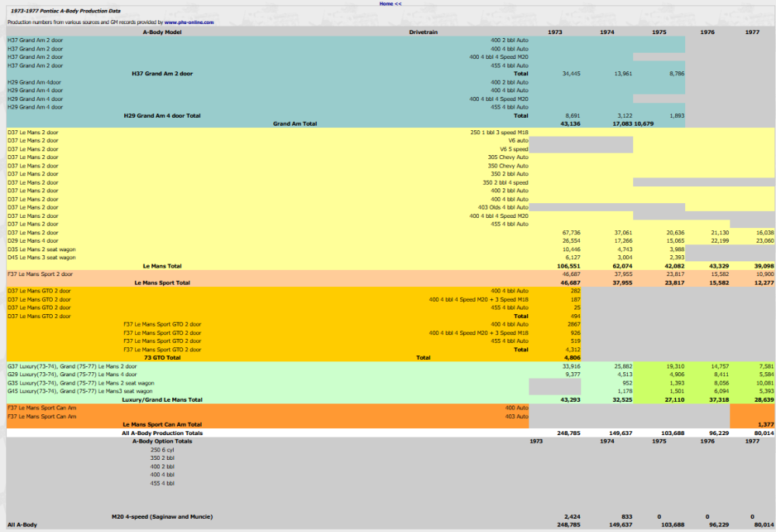This screenshot has height=532, width=776.
Task: Click the 403 Auto Can Am drivetrain entry
Action: [x=517, y=416]
